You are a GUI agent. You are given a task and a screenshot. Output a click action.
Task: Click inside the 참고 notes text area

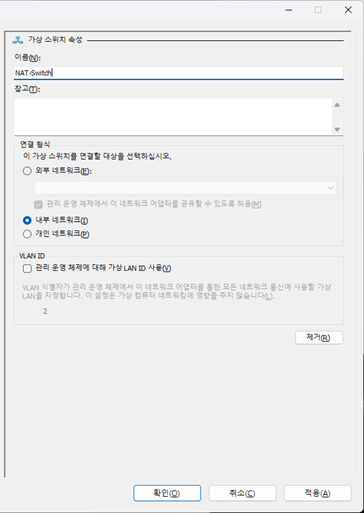pyautogui.click(x=173, y=116)
